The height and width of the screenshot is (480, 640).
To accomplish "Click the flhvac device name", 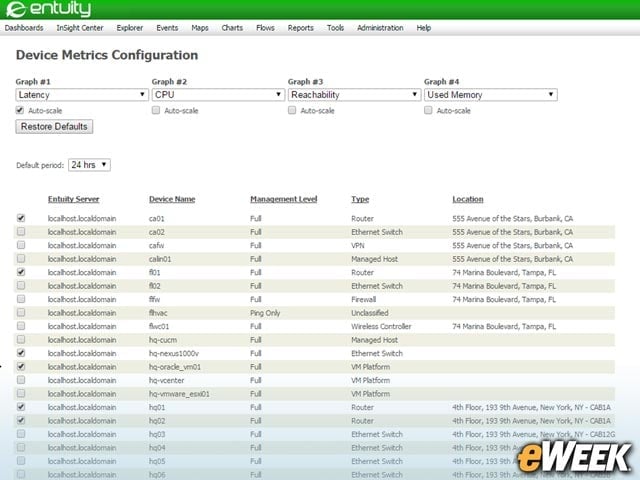I will [158, 313].
